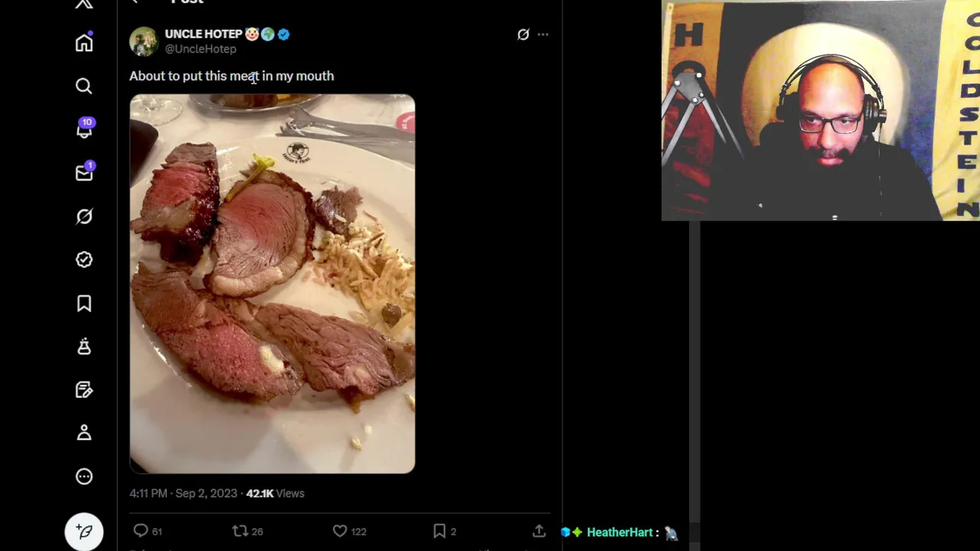Toggle repost icon showing 26

247,531
